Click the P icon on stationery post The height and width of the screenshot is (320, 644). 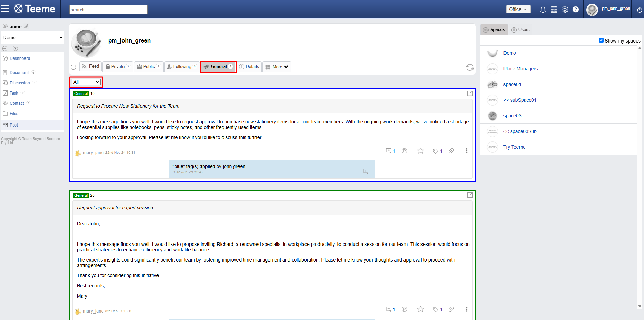click(x=404, y=151)
